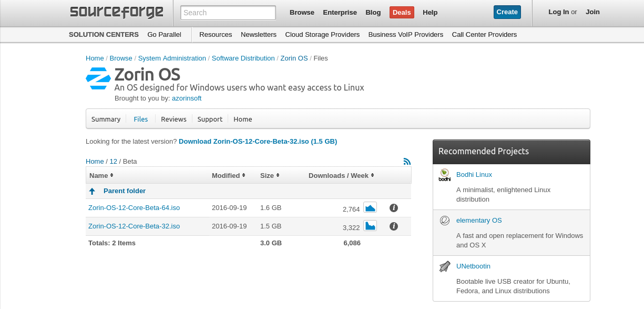Image resolution: width=644 pixels, height=309 pixels.
Task: Open download stats chart for Beta-64 iso
Action: coord(370,207)
